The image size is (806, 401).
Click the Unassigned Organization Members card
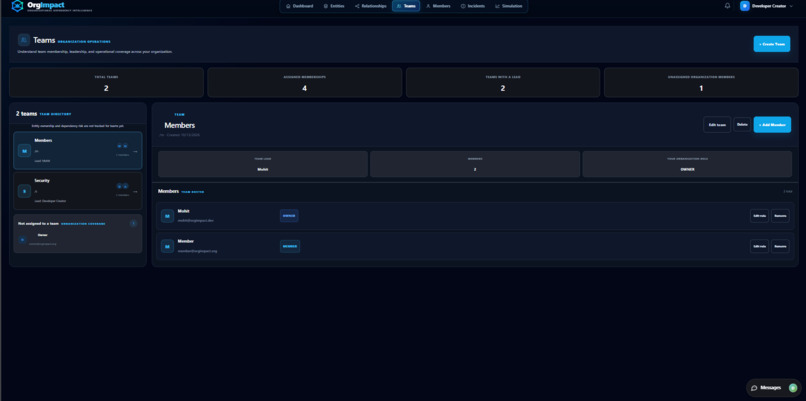[x=701, y=82]
